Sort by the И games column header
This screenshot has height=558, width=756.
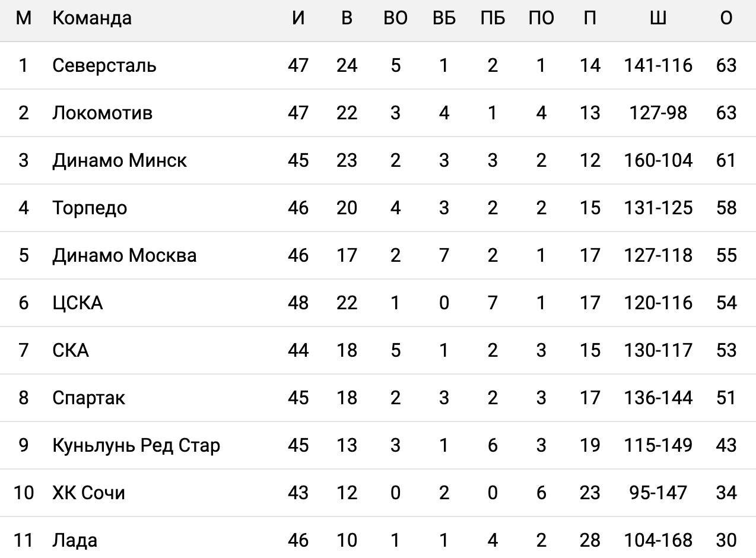(x=298, y=18)
